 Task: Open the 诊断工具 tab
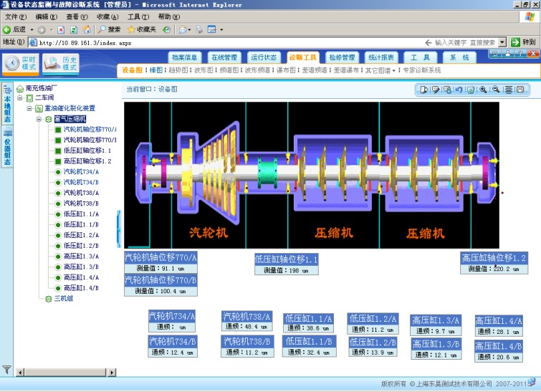pyautogui.click(x=302, y=57)
